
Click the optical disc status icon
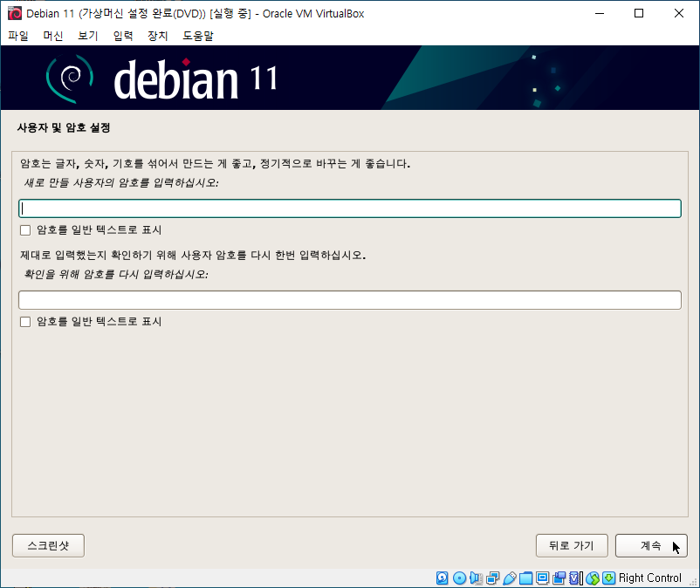pos(459,578)
